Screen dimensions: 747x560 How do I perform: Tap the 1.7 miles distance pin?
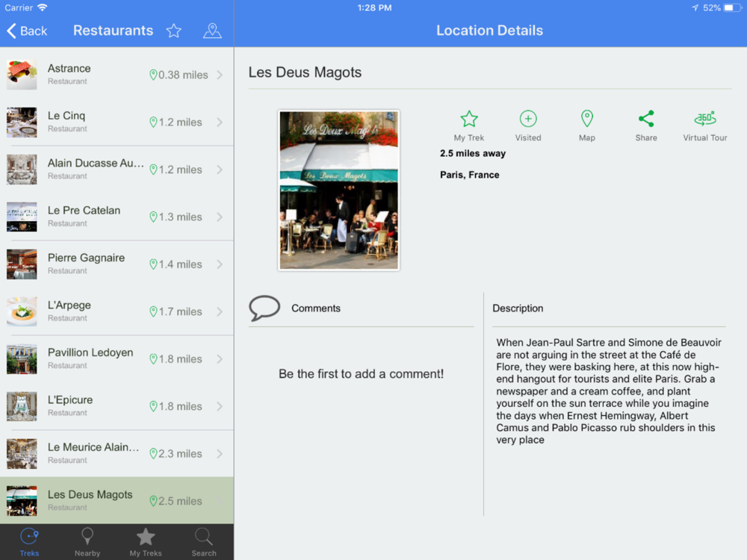click(x=153, y=311)
